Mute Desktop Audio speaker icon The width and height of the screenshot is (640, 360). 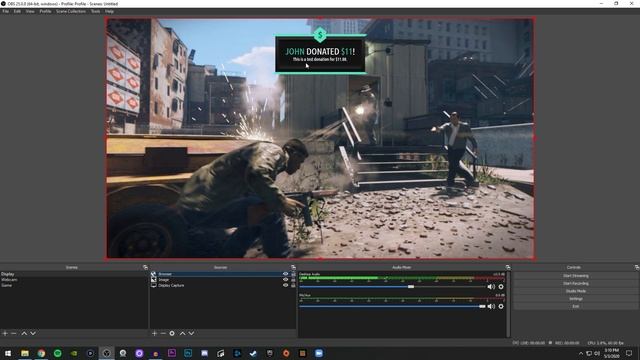point(491,287)
